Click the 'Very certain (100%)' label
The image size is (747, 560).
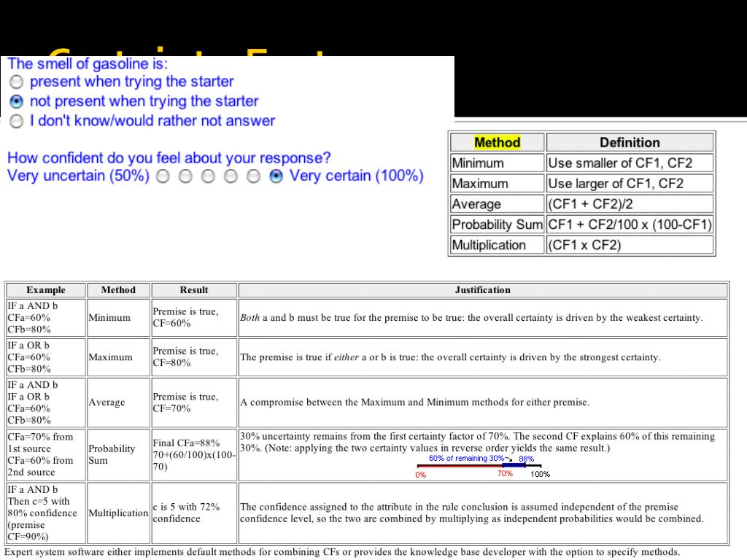(356, 176)
